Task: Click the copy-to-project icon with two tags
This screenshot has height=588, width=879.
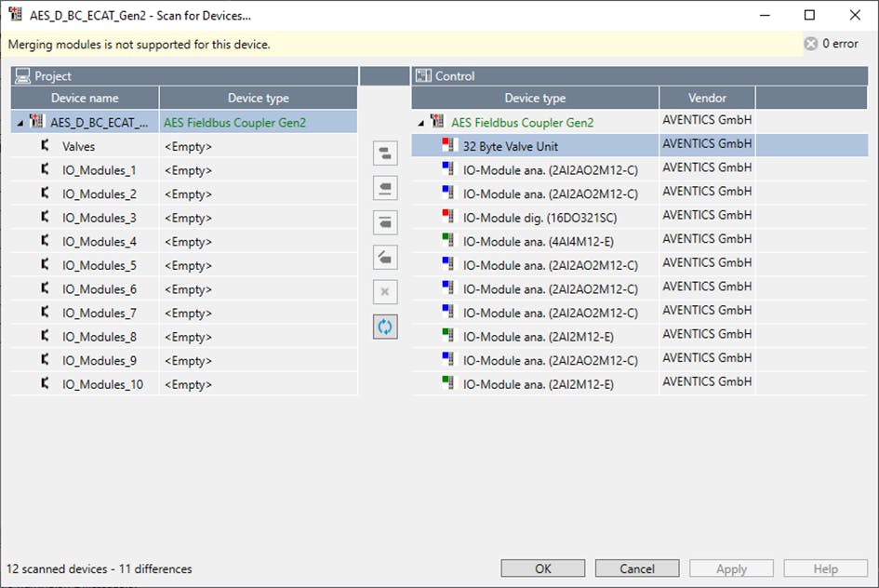Action: [x=385, y=153]
